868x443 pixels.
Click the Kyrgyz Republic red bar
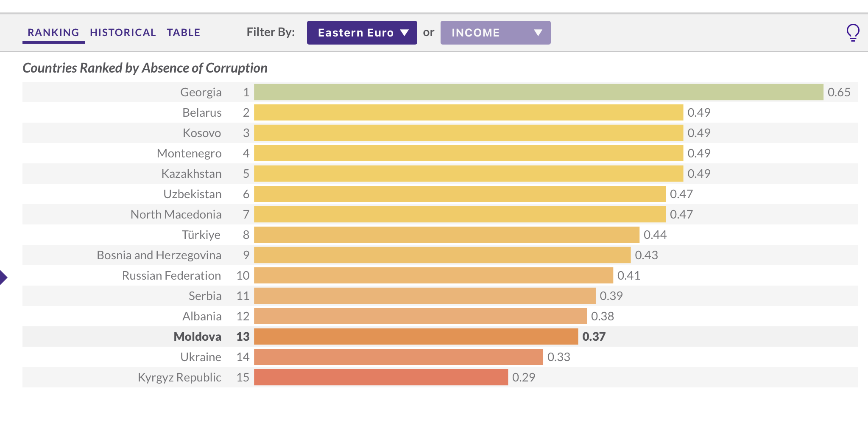pyautogui.click(x=381, y=377)
